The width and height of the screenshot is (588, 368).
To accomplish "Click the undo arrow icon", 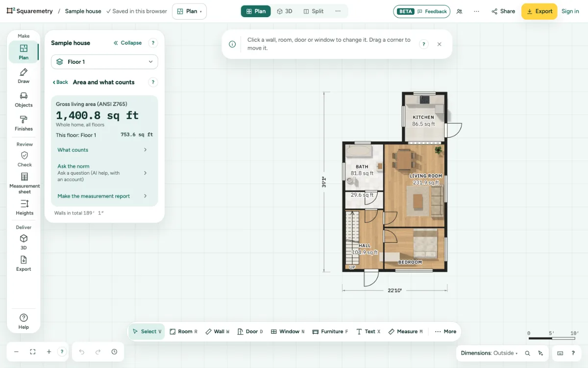I will click(82, 352).
